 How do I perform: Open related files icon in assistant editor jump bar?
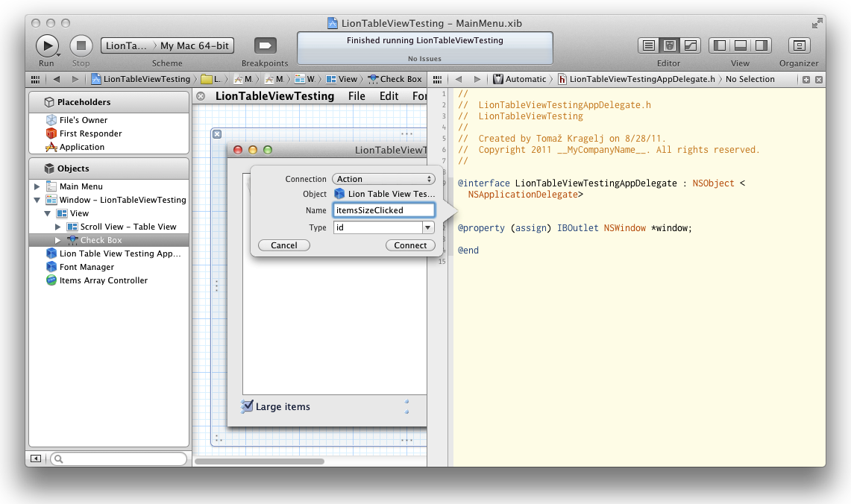[438, 79]
